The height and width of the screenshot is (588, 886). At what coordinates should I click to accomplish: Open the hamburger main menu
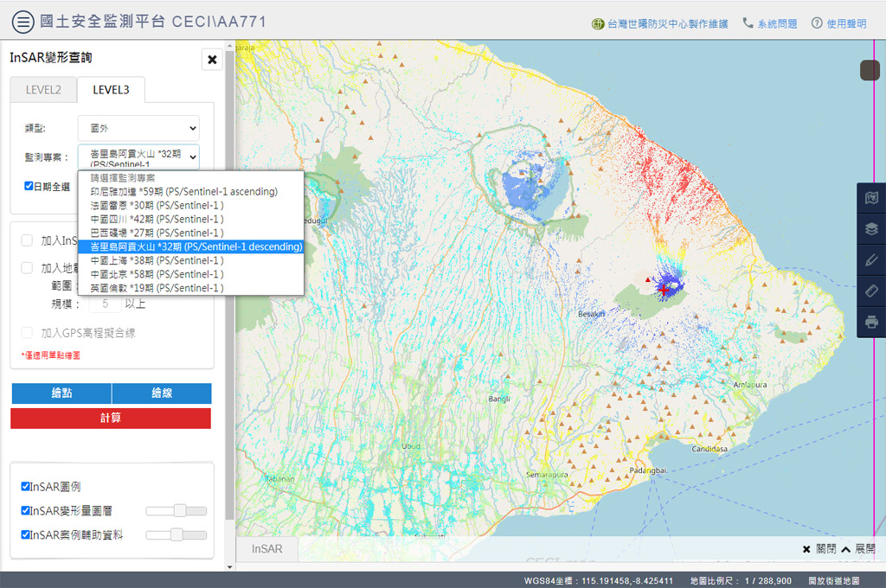[x=23, y=22]
